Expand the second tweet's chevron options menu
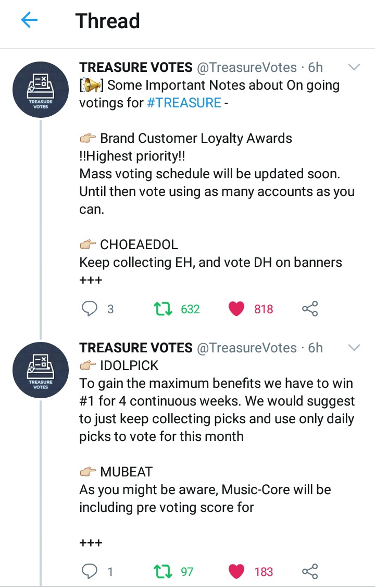Screen dimensions: 375x588 (354, 348)
